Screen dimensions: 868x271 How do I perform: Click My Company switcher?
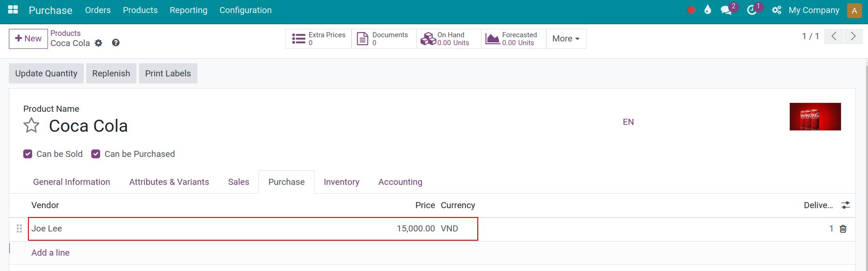[814, 10]
